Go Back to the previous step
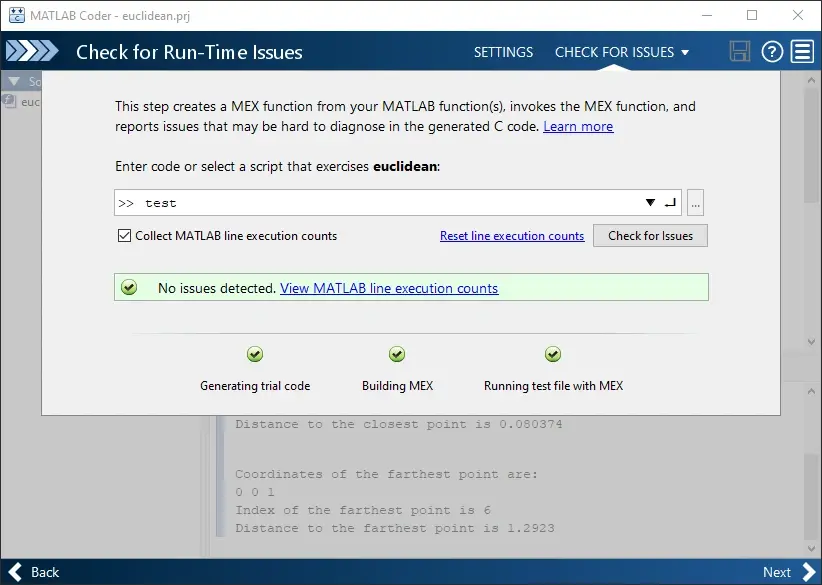This screenshot has height=585, width=822. 34,572
